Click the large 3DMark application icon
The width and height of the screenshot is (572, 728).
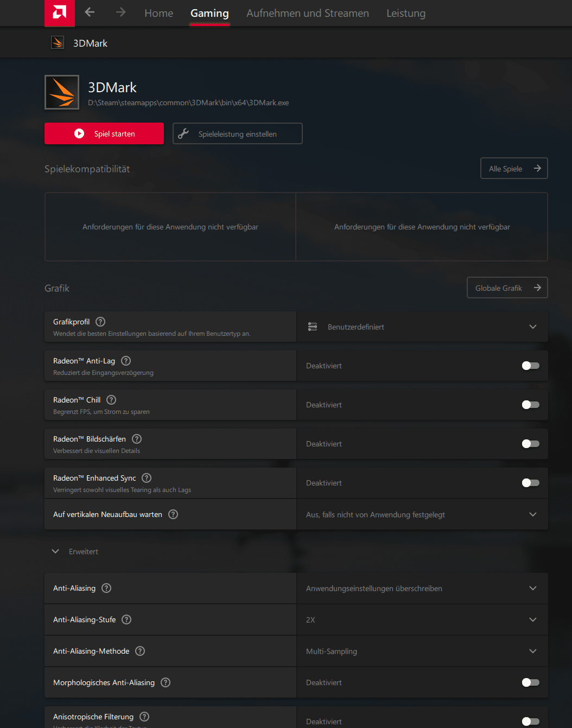(x=62, y=92)
